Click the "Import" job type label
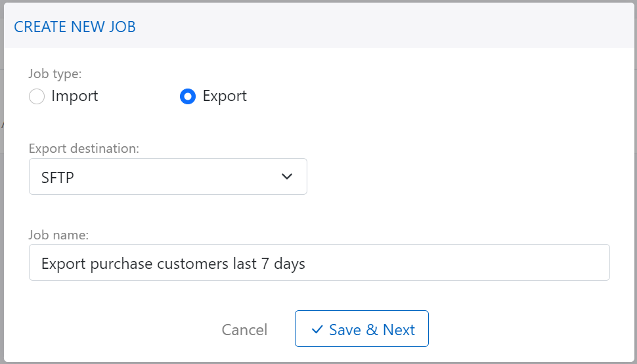The height and width of the screenshot is (364, 637). point(74,96)
